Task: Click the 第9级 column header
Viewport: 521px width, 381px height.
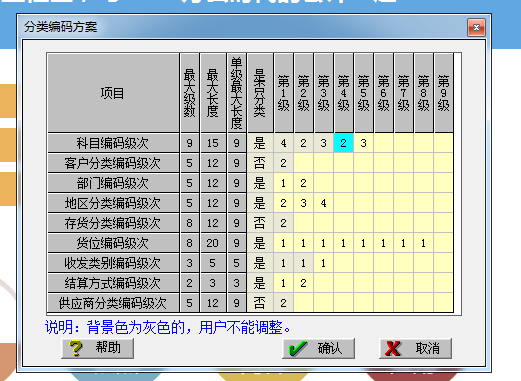Action: point(443,93)
